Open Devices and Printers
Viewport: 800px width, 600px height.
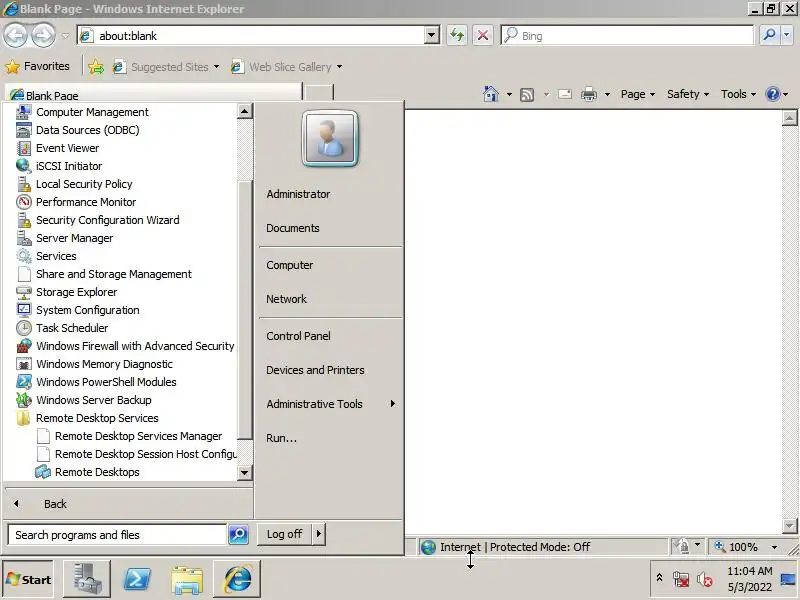[315, 370]
